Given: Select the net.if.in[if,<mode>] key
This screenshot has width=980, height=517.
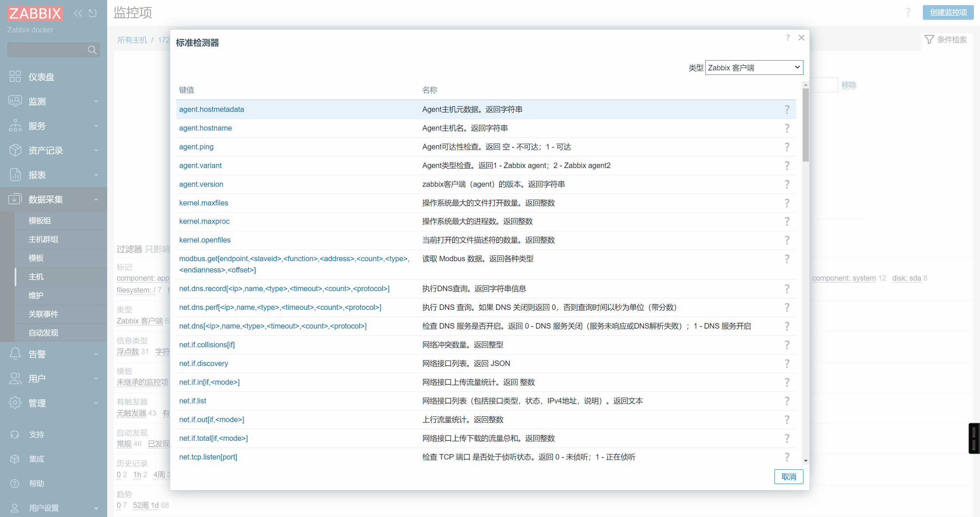Looking at the screenshot, I should point(209,382).
